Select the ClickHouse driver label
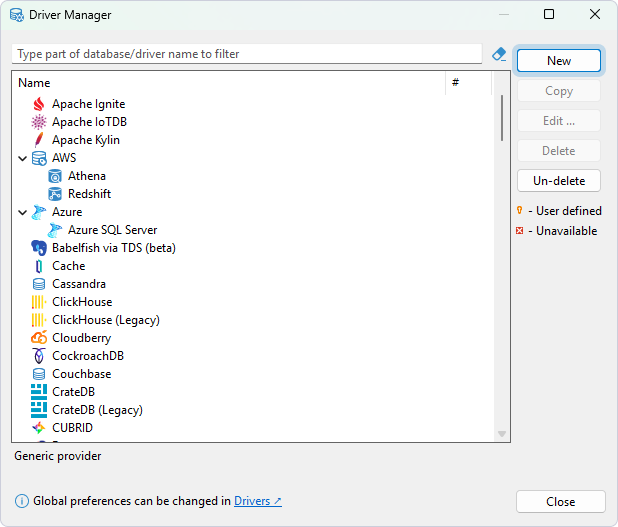This screenshot has height=527, width=618. (x=82, y=302)
